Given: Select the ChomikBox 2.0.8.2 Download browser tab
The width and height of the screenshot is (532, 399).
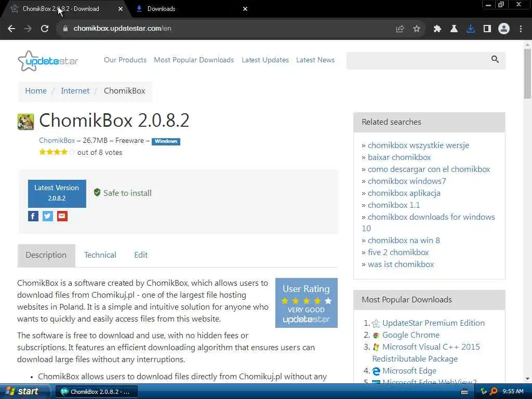Looking at the screenshot, I should coord(64,9).
